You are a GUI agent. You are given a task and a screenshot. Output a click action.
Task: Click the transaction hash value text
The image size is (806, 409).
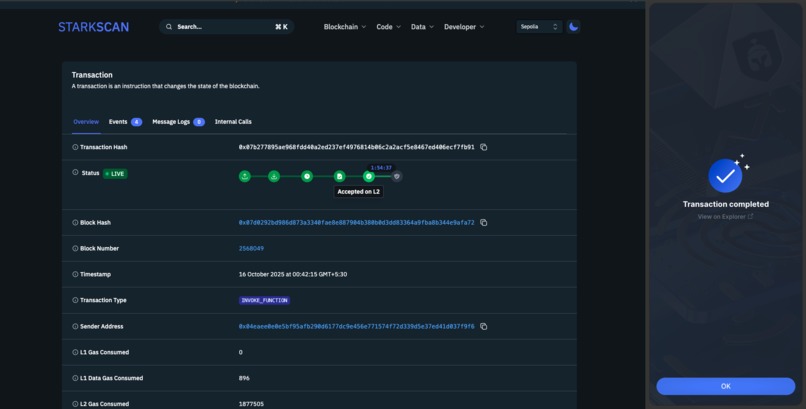point(356,147)
